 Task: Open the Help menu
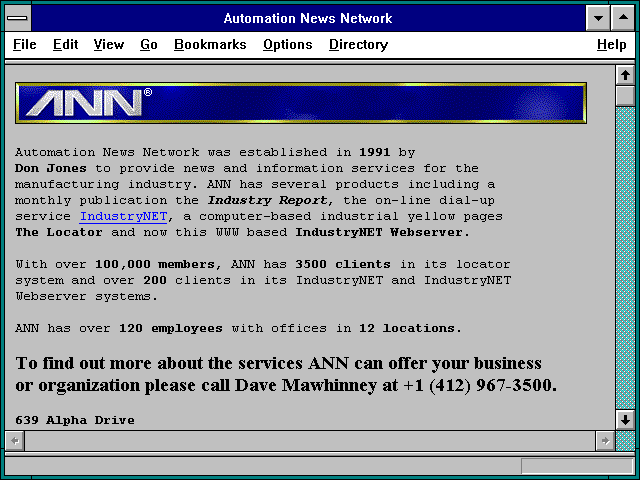point(611,44)
